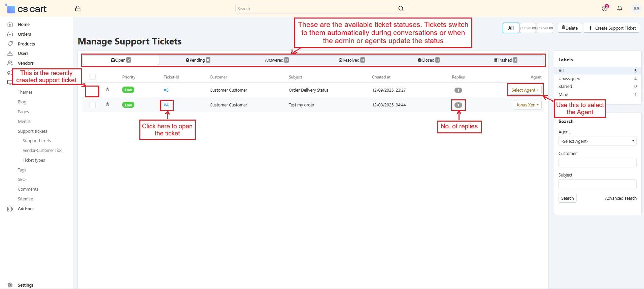This screenshot has width=644, height=289.
Task: Open Jonas Xen agent dropdown for ticket #4
Action: (527, 105)
